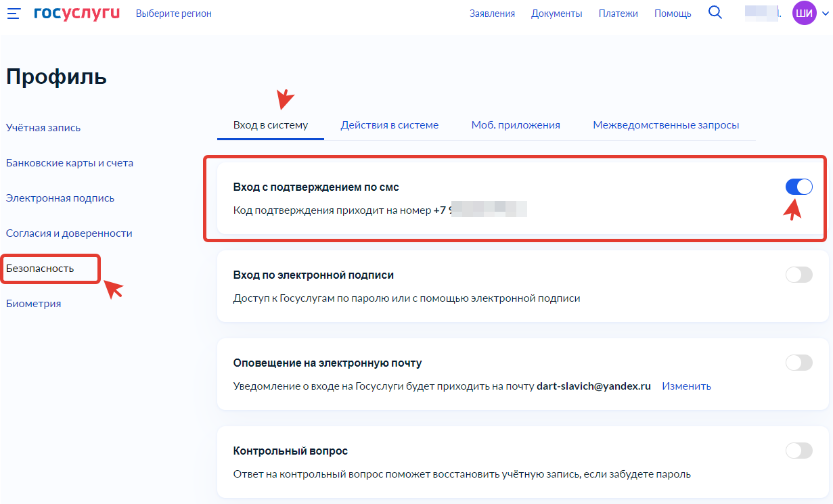The image size is (833, 504).
Task: Enable Вход по электронной подписи toggle
Action: pos(798,275)
